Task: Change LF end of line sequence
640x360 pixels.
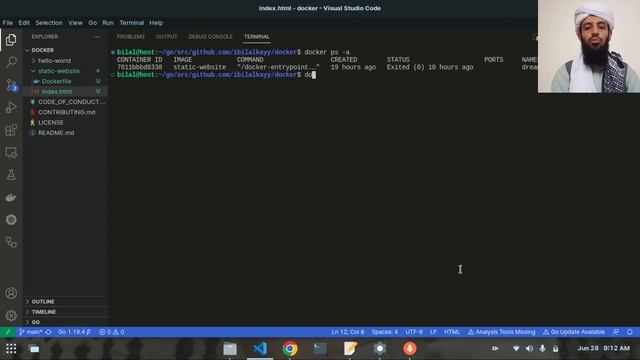Action: click(433, 332)
